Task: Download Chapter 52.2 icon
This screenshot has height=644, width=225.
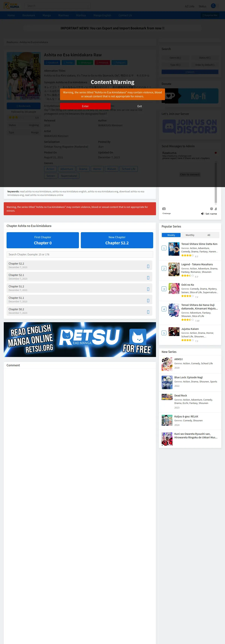Action: (148, 266)
